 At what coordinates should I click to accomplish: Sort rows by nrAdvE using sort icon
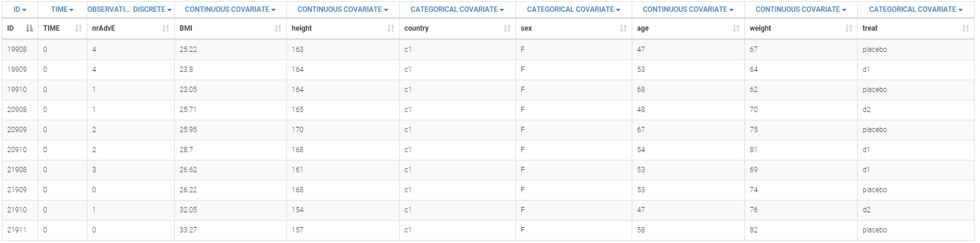[x=166, y=28]
